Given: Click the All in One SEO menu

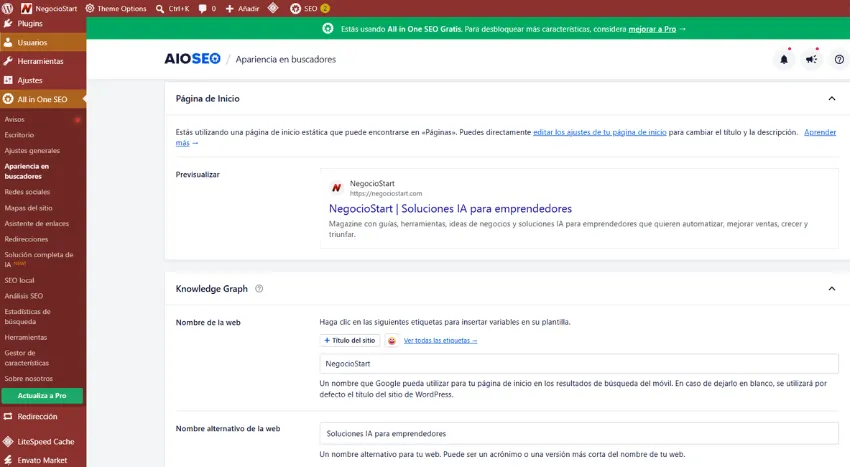Looking at the screenshot, I should [x=43, y=99].
